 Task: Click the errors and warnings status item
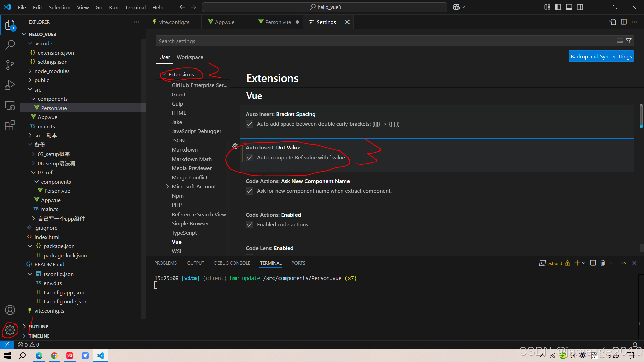(x=29, y=345)
